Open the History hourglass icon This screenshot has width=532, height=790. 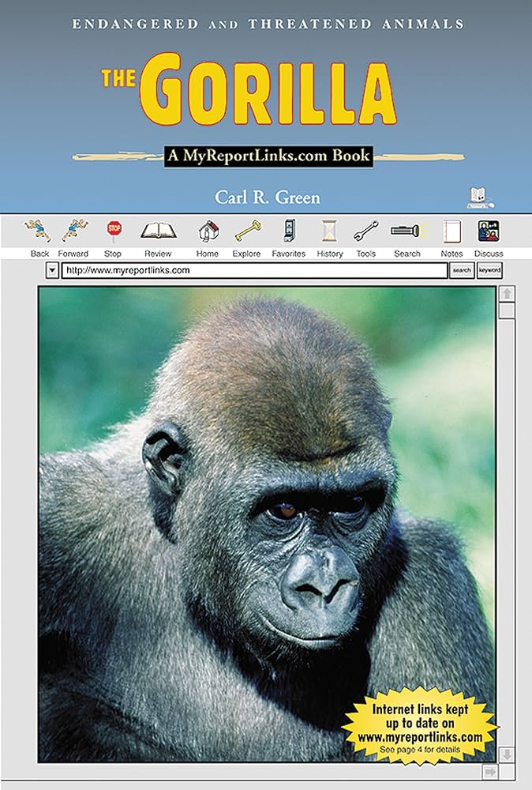pyautogui.click(x=329, y=231)
